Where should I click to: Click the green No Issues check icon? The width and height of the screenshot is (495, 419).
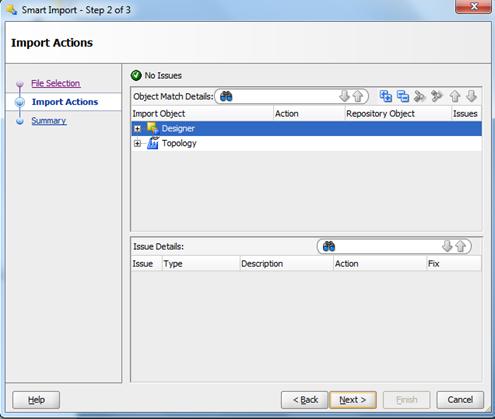click(136, 75)
